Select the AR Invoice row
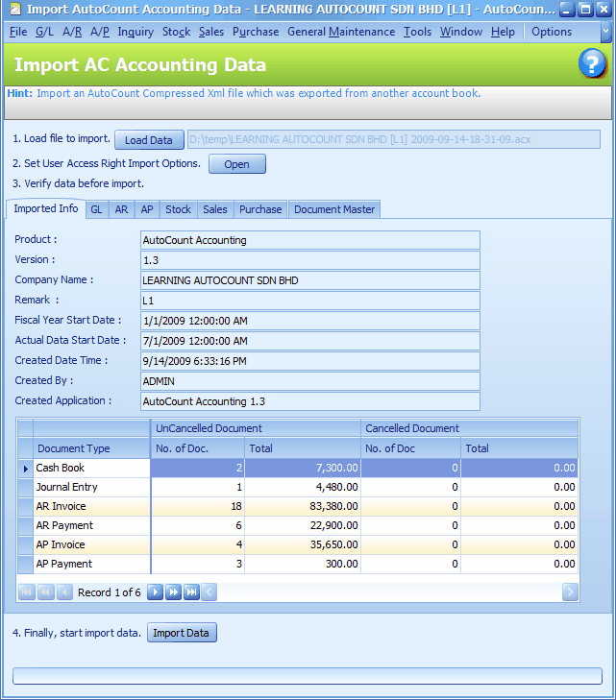 (298, 507)
